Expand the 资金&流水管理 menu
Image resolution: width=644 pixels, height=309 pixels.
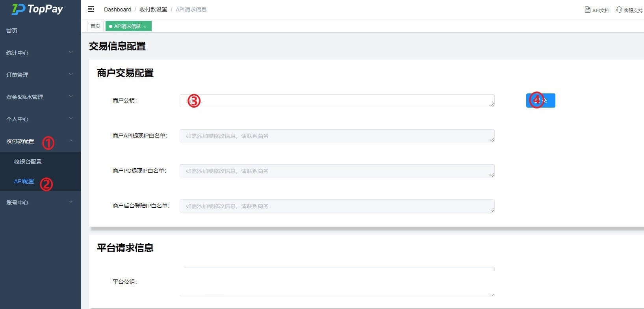point(41,97)
